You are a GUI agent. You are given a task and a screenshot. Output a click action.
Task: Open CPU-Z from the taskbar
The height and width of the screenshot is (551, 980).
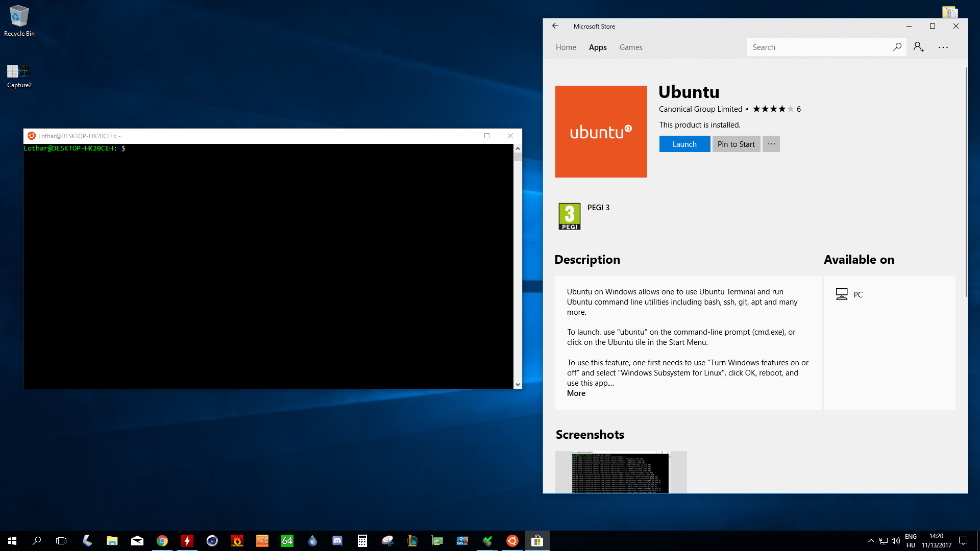pos(262,541)
